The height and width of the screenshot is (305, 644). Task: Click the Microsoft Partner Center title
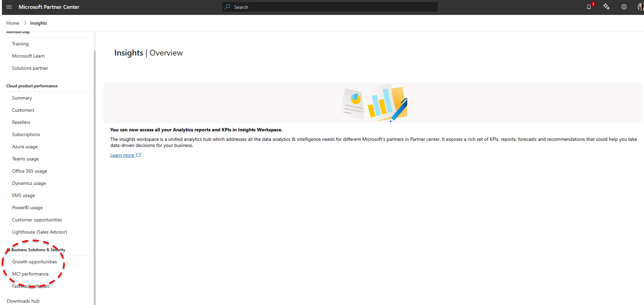pyautogui.click(x=49, y=7)
